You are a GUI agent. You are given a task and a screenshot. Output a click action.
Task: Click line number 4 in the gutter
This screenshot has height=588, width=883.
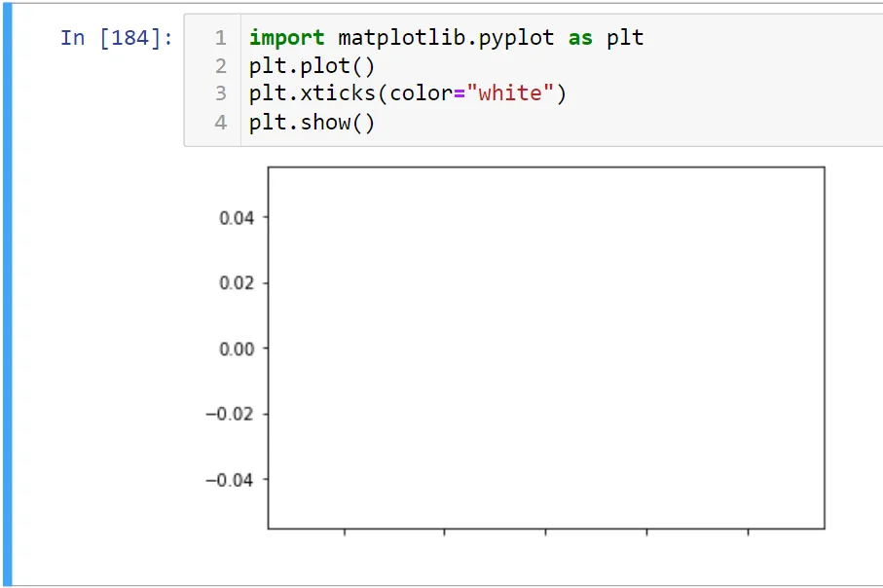click(221, 123)
